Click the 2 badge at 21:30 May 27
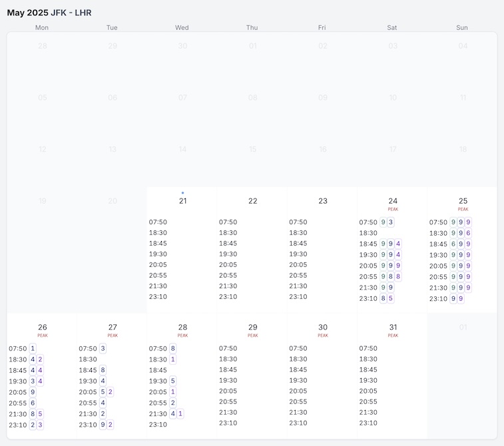Screen dimensions: 504x446 point(103,413)
